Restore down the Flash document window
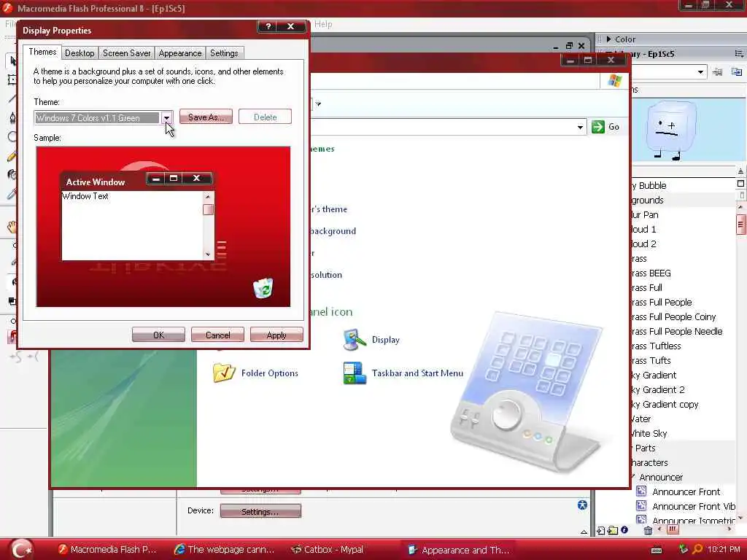The height and width of the screenshot is (560, 747). click(569, 46)
